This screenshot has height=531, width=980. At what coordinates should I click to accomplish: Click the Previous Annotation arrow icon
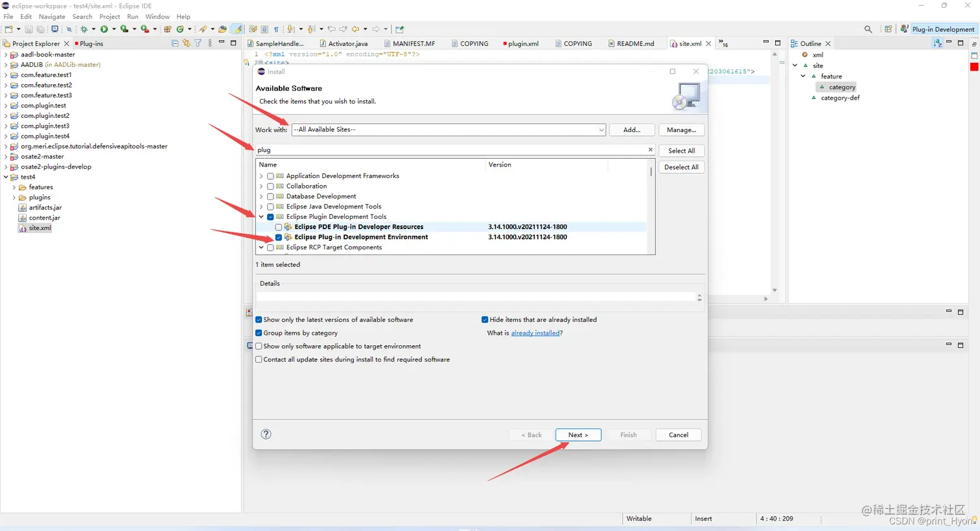(x=310, y=29)
